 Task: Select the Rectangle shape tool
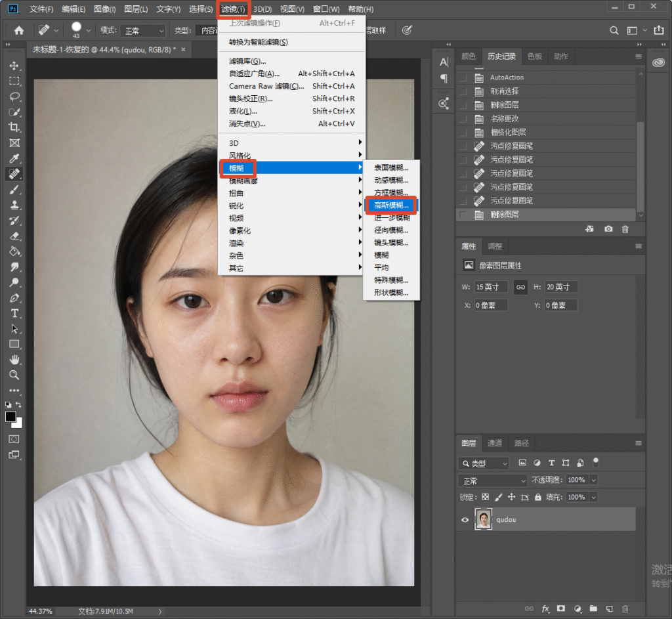[14, 344]
